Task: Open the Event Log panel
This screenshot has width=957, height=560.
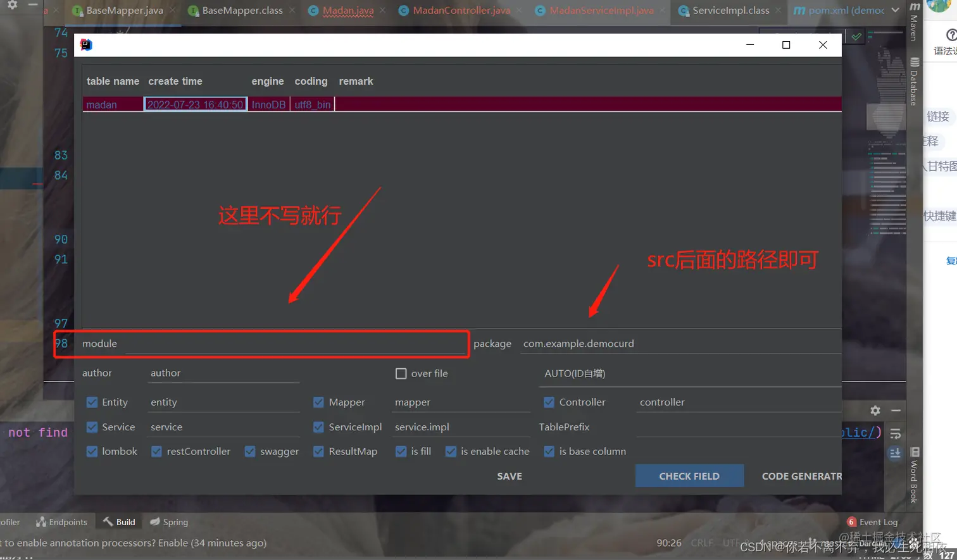Action: (872, 522)
